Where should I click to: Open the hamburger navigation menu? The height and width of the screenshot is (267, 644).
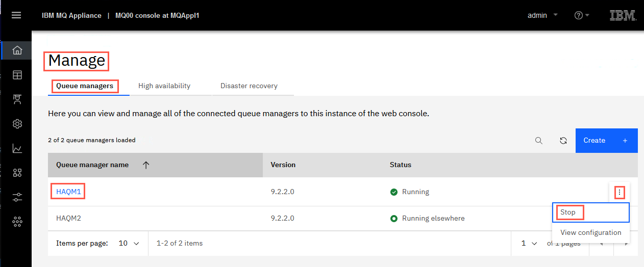(16, 15)
